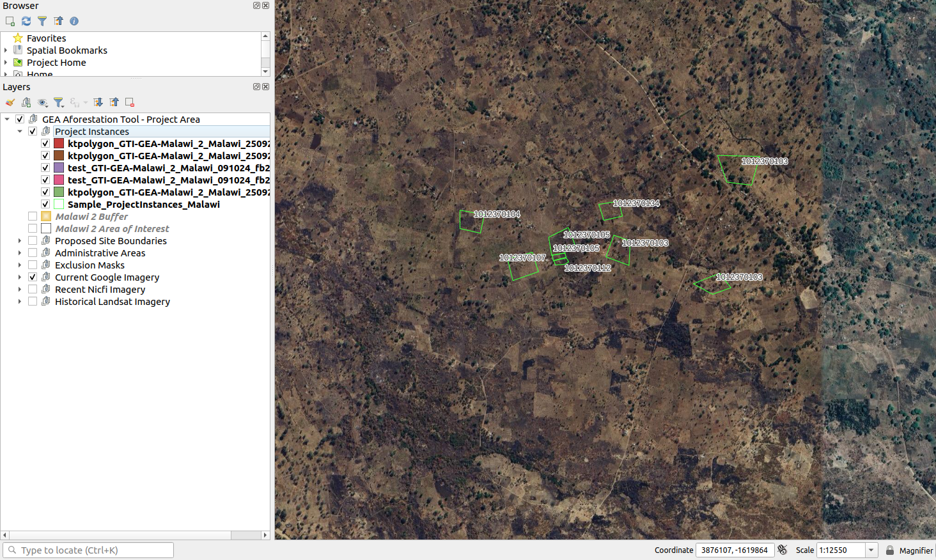
Task: Click the Exclusion Masks group icon
Action: [46, 265]
